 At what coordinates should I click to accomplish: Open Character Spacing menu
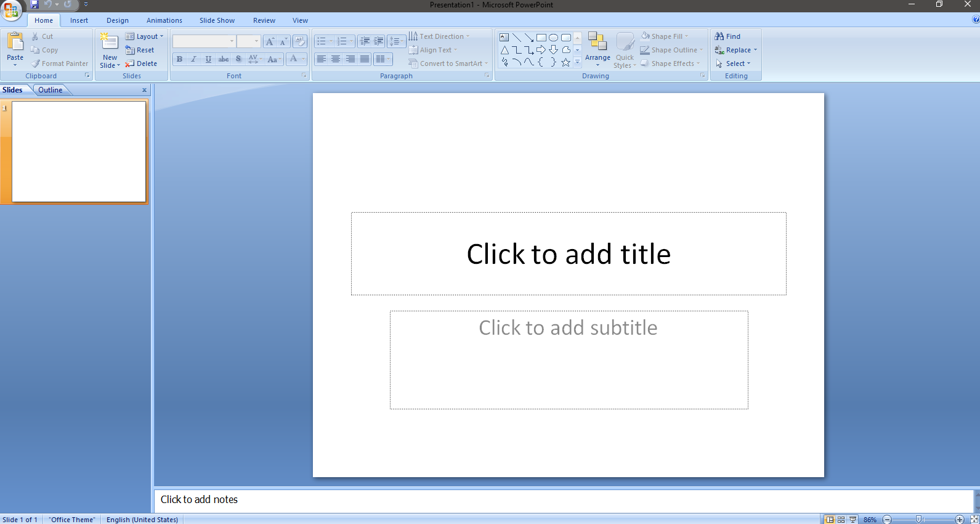pos(254,59)
